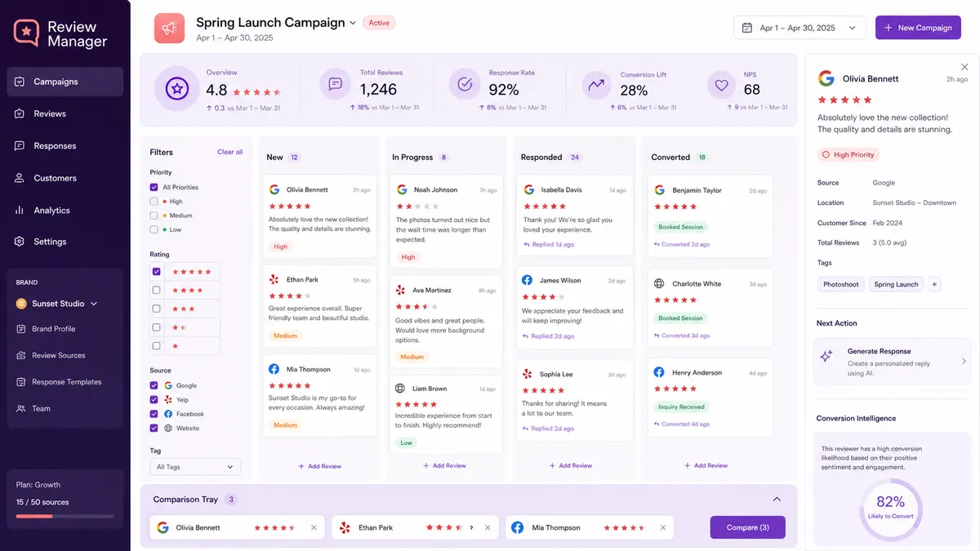Click the Yelp icon on Sophia Lee card
Image resolution: width=980 pixels, height=551 pixels.
[528, 374]
